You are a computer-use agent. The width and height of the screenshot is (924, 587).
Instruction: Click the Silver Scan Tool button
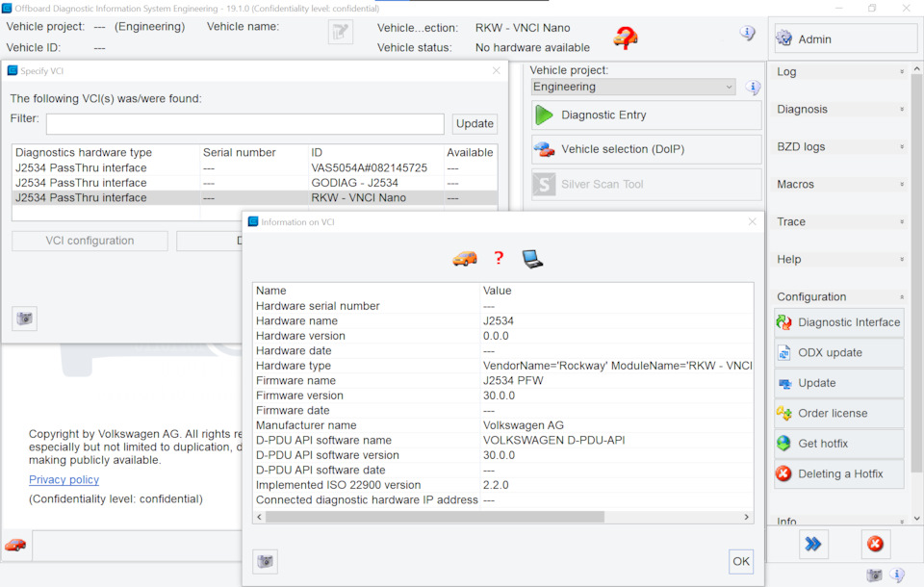647,184
